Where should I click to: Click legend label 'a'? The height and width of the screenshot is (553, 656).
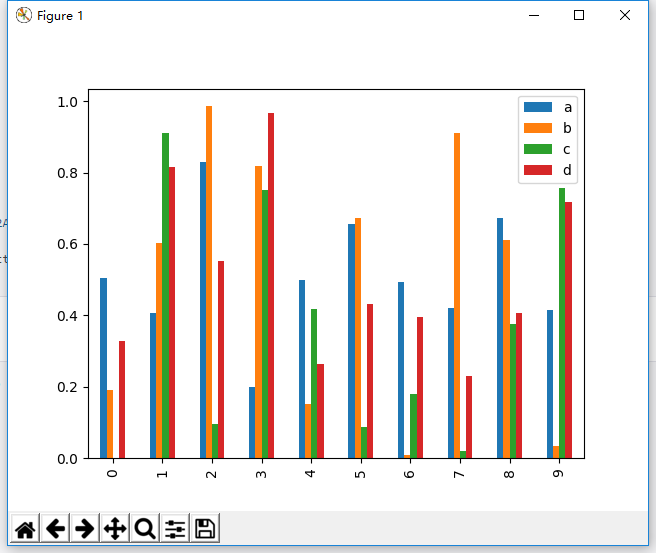point(568,108)
